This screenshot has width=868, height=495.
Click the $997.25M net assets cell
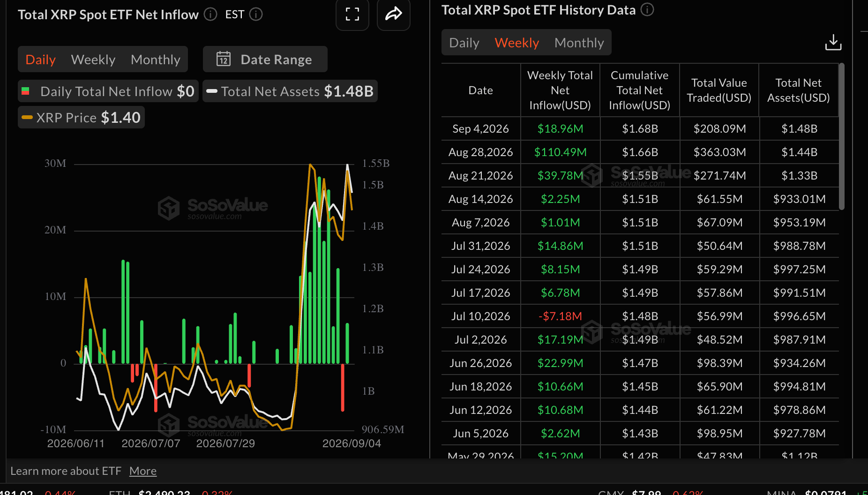point(800,269)
